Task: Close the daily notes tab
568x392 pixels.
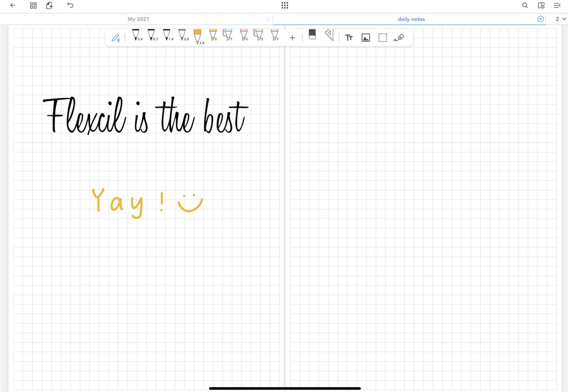Action: tap(540, 19)
